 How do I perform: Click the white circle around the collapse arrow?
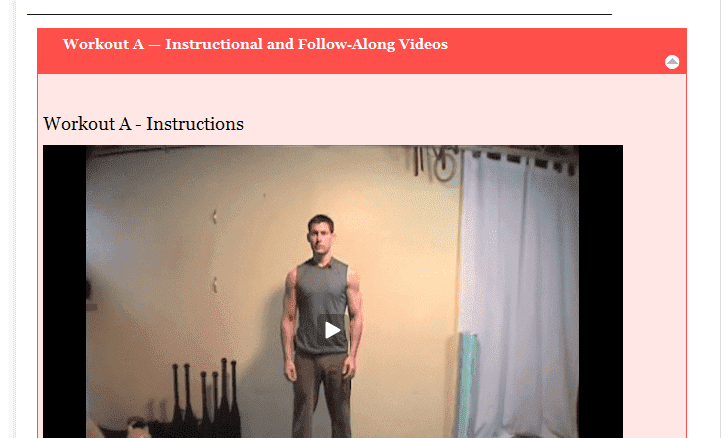pos(672,62)
